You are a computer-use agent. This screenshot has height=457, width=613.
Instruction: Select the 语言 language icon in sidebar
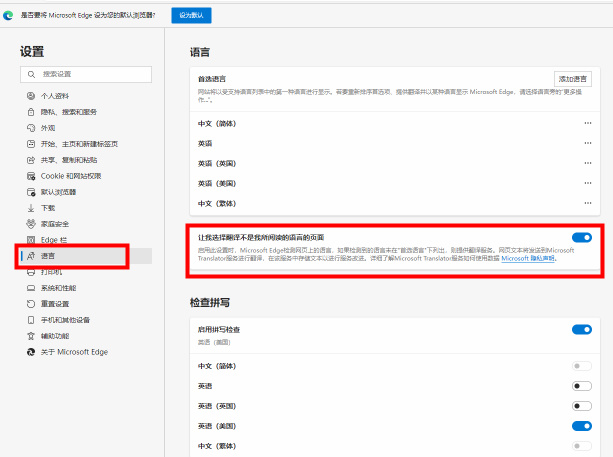(31, 256)
